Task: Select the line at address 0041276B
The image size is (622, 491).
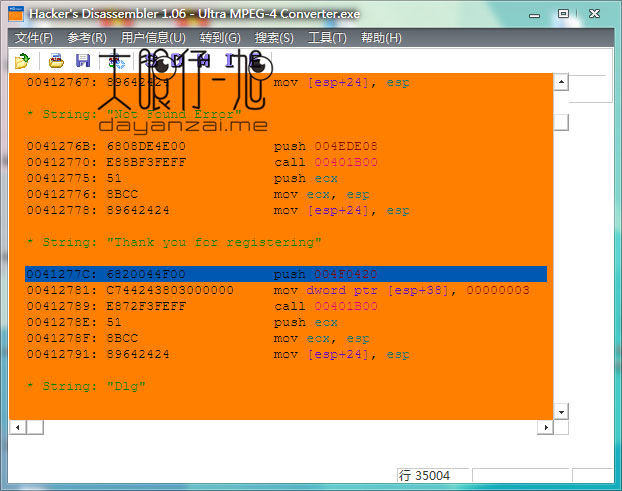Action: coord(202,146)
